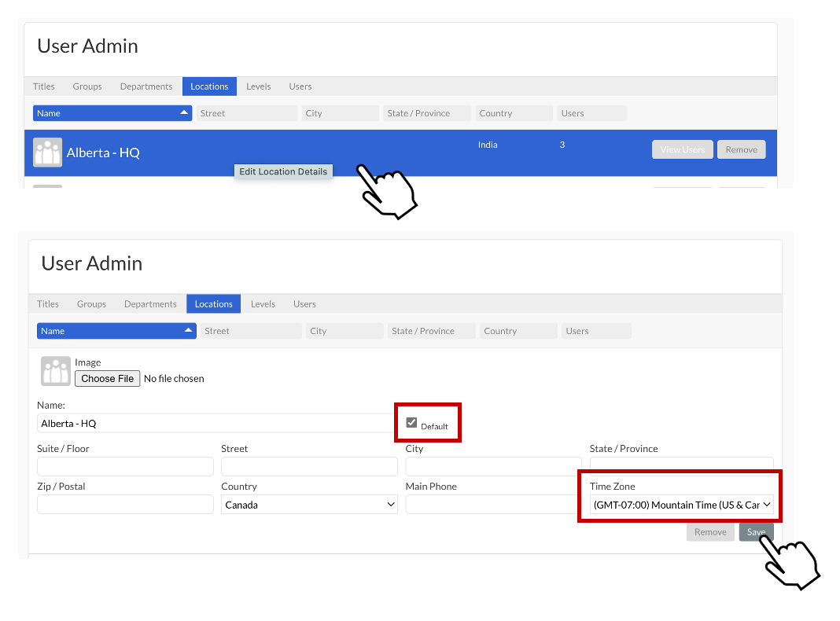The image size is (840, 621).
Task: Click the Edit Location Details tooltip
Action: pyautogui.click(x=283, y=171)
